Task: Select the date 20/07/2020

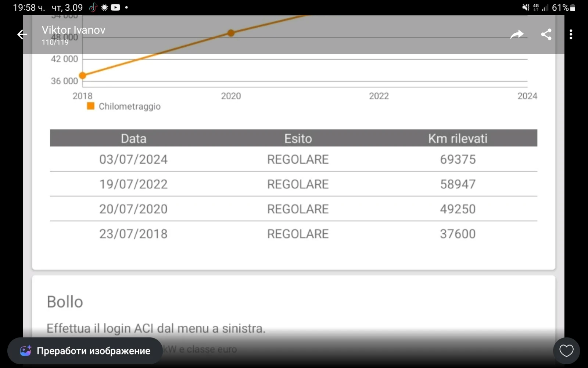Action: coord(133,209)
